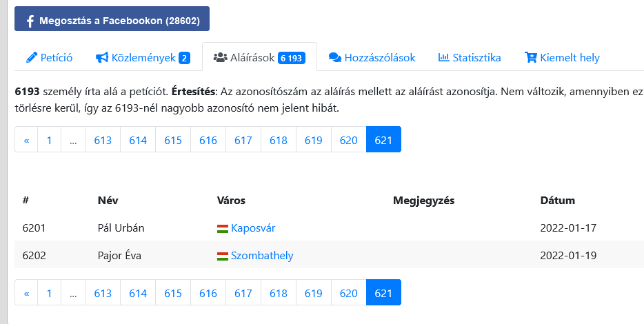Click the Hungarian flag next to Kaposvár
Screen dimensions: 644x324
[223, 229]
